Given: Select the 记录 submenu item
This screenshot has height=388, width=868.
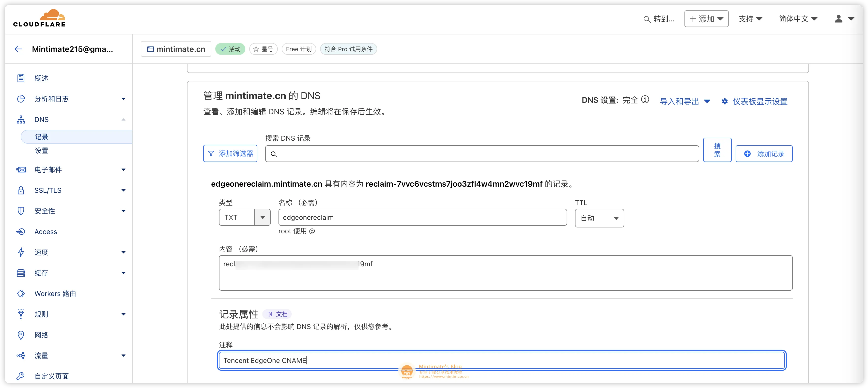Looking at the screenshot, I should [77, 137].
